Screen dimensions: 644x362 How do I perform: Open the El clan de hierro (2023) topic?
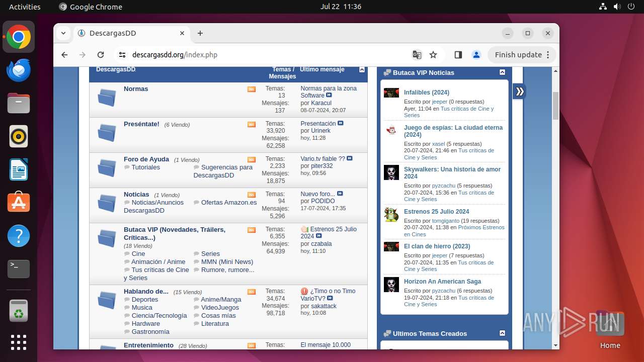point(437,246)
